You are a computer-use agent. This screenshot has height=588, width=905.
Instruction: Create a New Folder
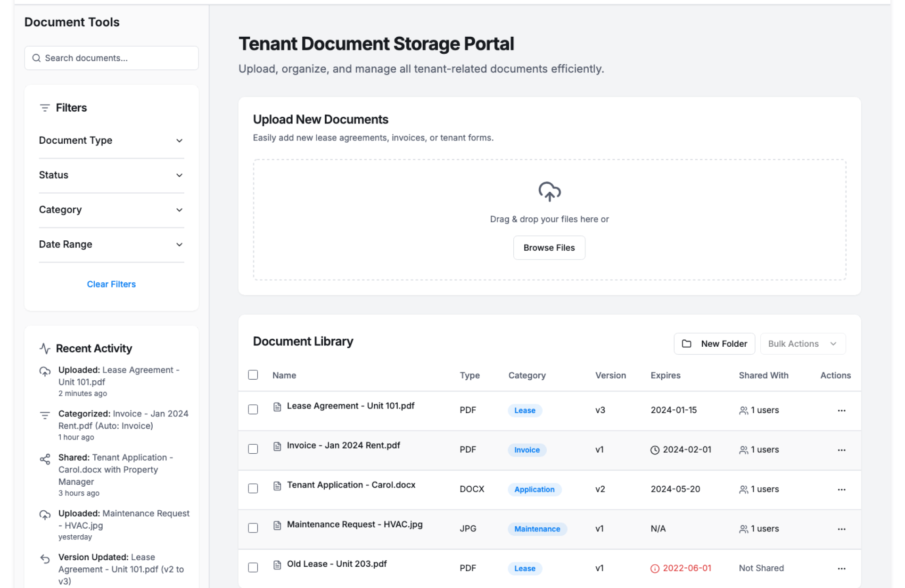pos(714,343)
